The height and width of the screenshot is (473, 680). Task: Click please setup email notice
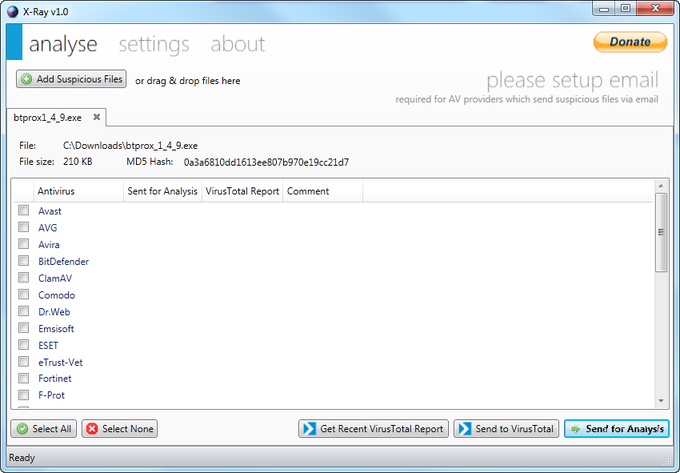click(x=572, y=80)
